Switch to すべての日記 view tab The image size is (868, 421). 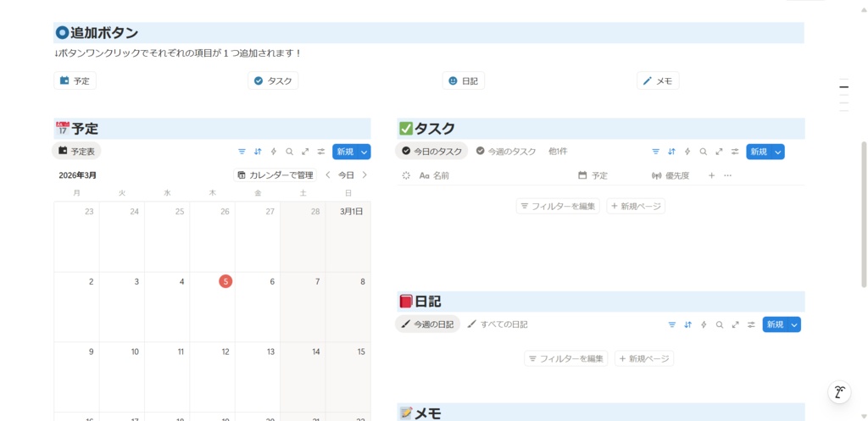(497, 324)
